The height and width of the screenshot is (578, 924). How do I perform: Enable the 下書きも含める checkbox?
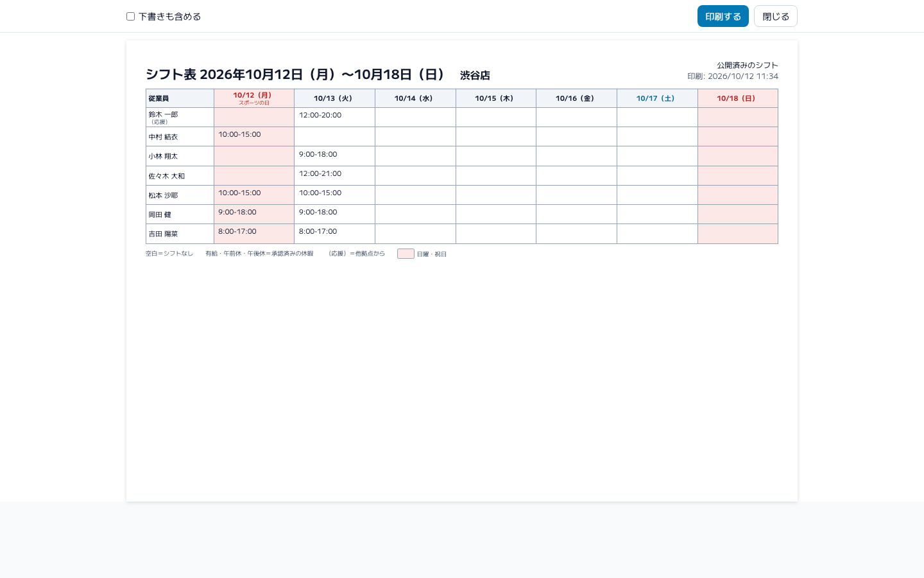click(x=130, y=17)
